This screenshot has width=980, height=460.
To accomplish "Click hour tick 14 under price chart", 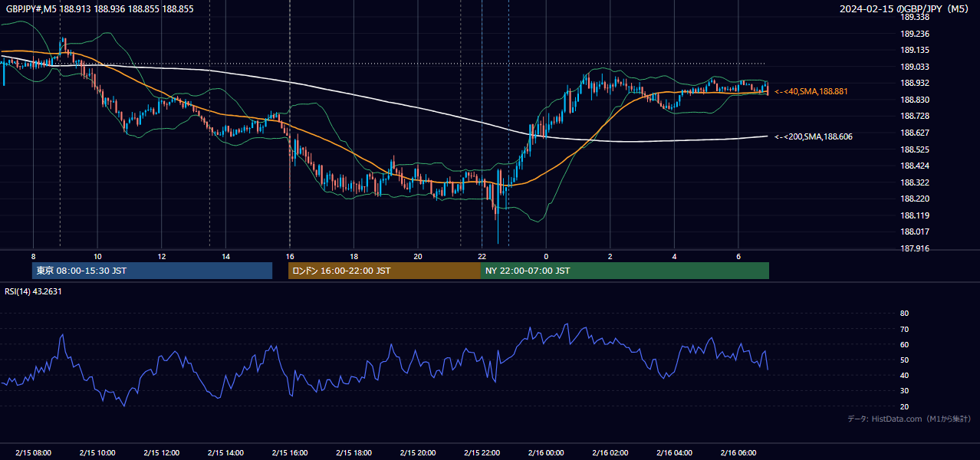I will coord(225,256).
